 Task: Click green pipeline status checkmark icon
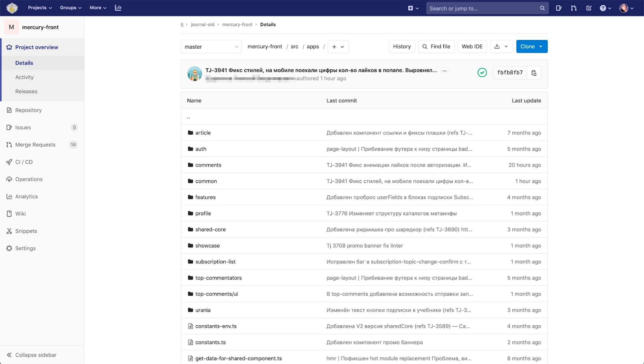pyautogui.click(x=482, y=72)
